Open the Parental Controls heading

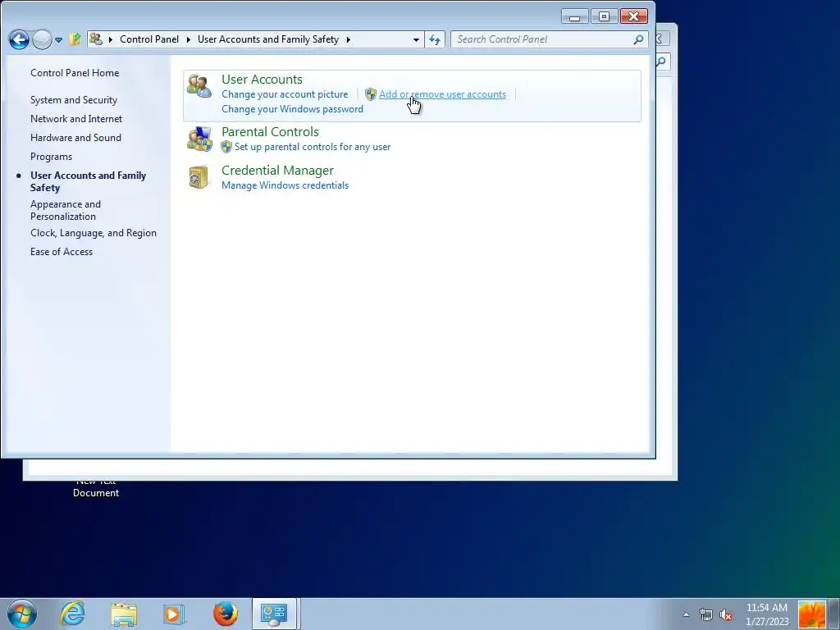[x=270, y=132]
